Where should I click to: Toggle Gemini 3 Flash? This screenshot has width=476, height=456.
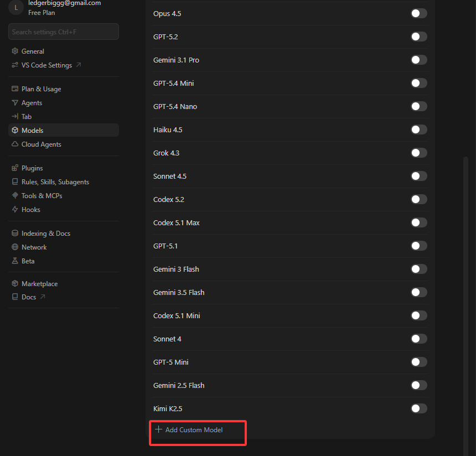[x=419, y=269]
